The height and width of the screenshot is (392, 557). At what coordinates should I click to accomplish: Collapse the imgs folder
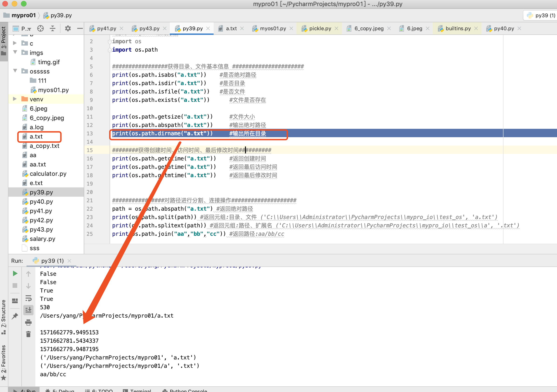pyautogui.click(x=15, y=52)
